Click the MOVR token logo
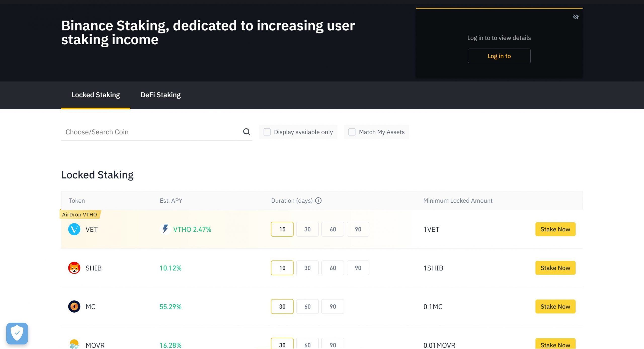Viewport: 644px width, 349px height. [74, 344]
